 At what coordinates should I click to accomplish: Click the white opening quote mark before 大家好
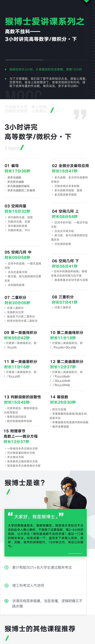pyautogui.click(x=10, y=514)
